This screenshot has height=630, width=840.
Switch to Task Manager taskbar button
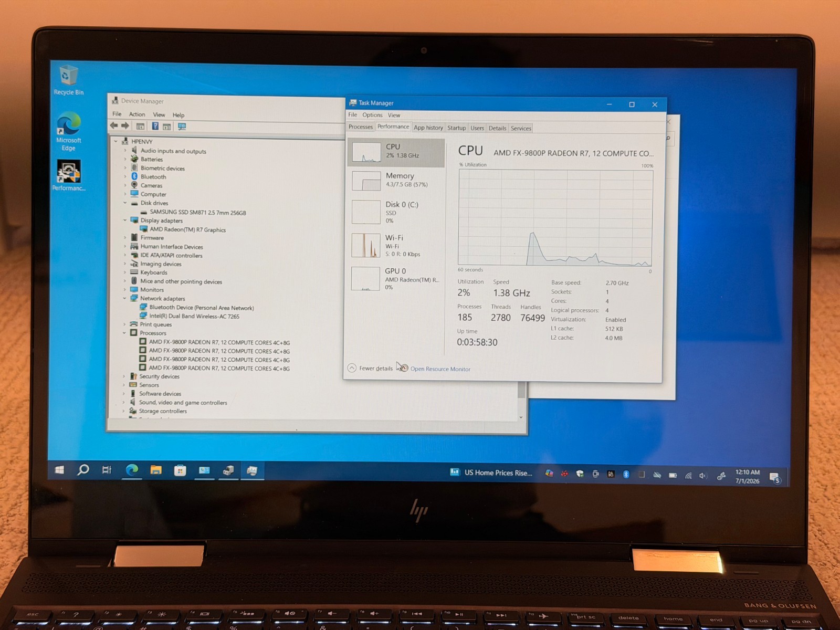click(252, 471)
